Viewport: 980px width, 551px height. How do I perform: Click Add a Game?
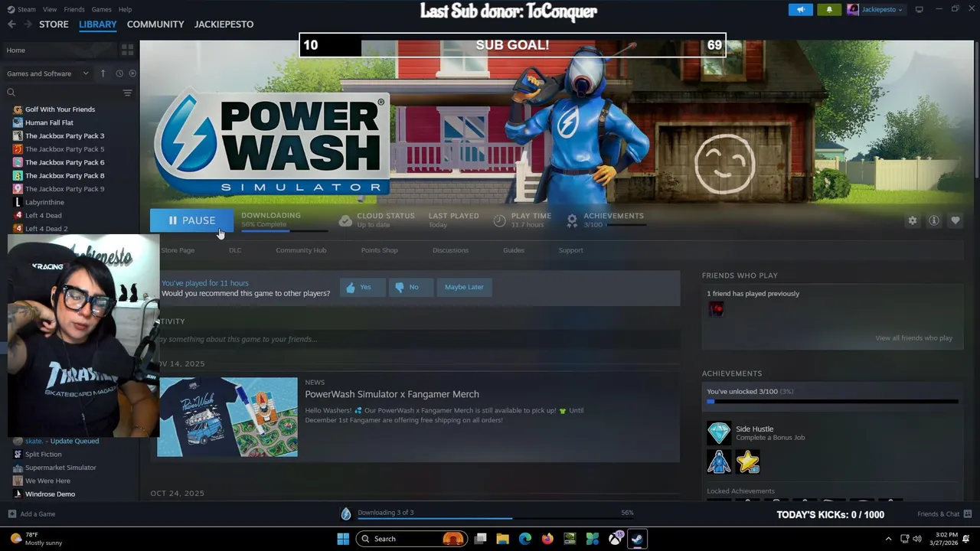point(31,514)
